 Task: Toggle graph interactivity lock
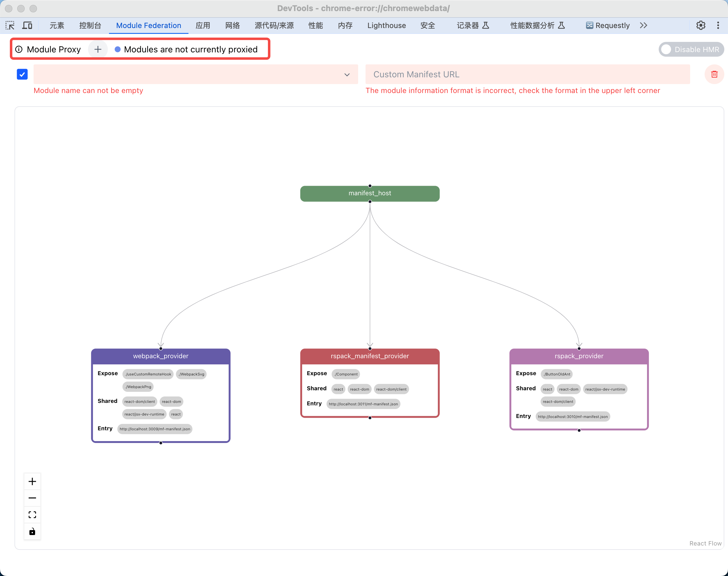pos(32,531)
